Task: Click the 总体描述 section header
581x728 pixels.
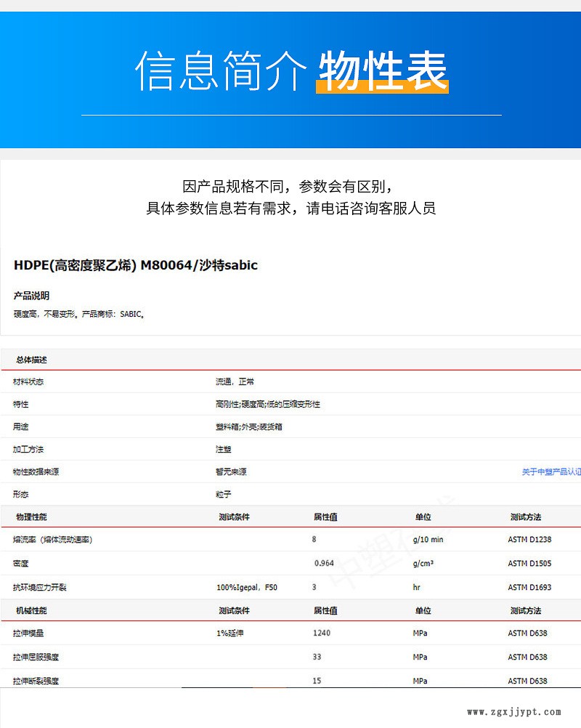Action: click(x=31, y=360)
